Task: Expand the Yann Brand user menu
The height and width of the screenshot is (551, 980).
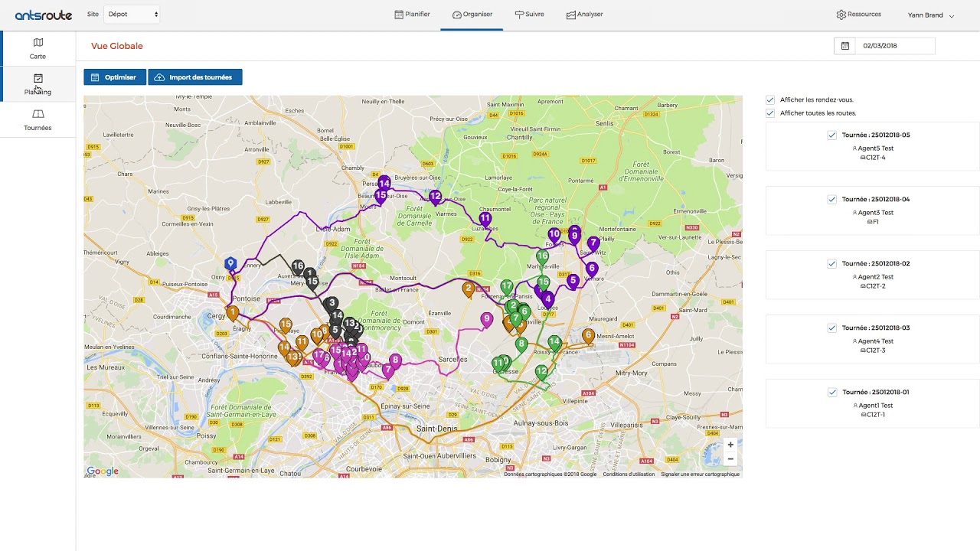Action: click(x=931, y=15)
